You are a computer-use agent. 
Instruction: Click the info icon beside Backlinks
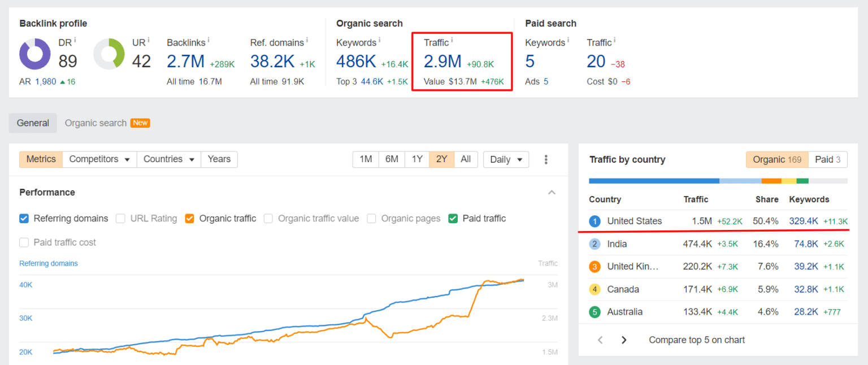point(209,40)
